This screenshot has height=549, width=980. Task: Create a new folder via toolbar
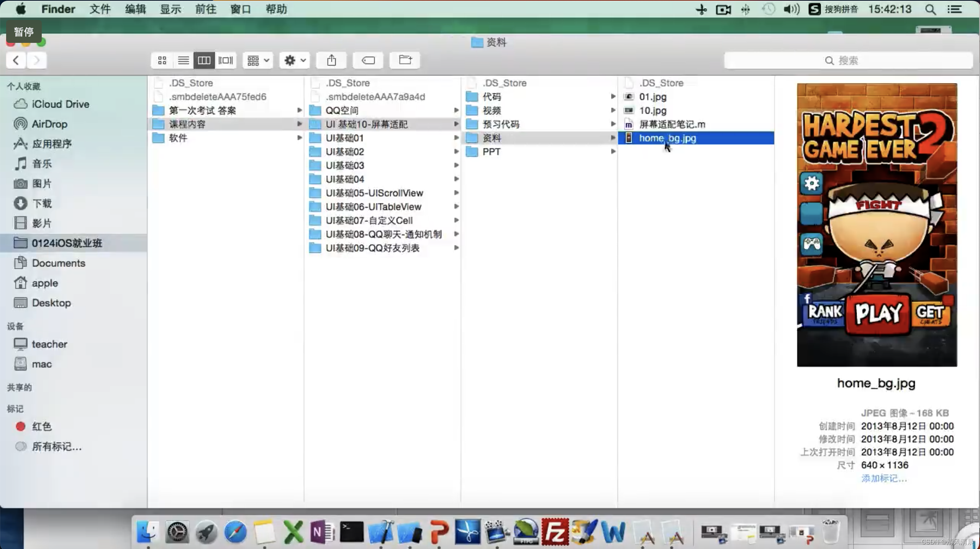tap(405, 60)
